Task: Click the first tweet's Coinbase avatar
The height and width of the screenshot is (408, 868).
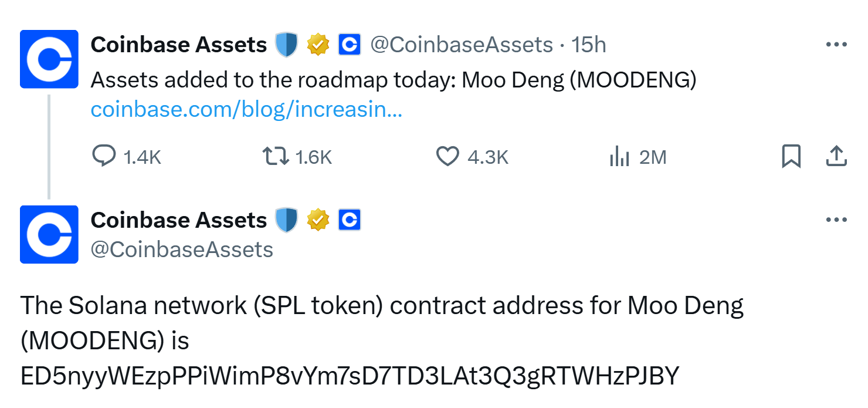Action: [x=49, y=59]
